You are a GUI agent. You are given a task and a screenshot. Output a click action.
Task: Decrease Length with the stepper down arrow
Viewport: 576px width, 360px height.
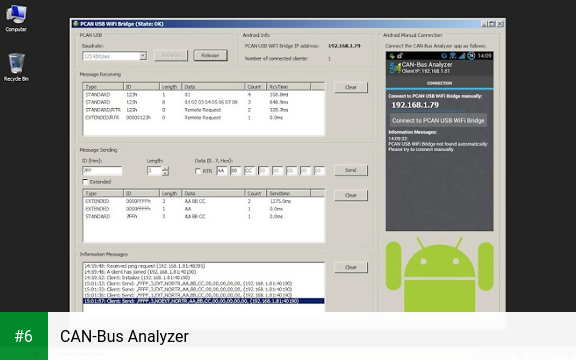165,173
